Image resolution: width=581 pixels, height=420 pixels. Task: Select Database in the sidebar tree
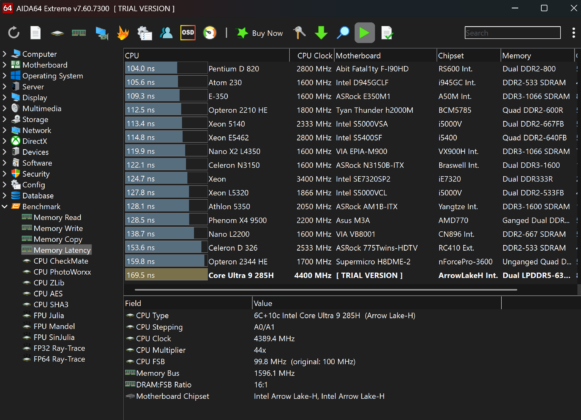38,196
